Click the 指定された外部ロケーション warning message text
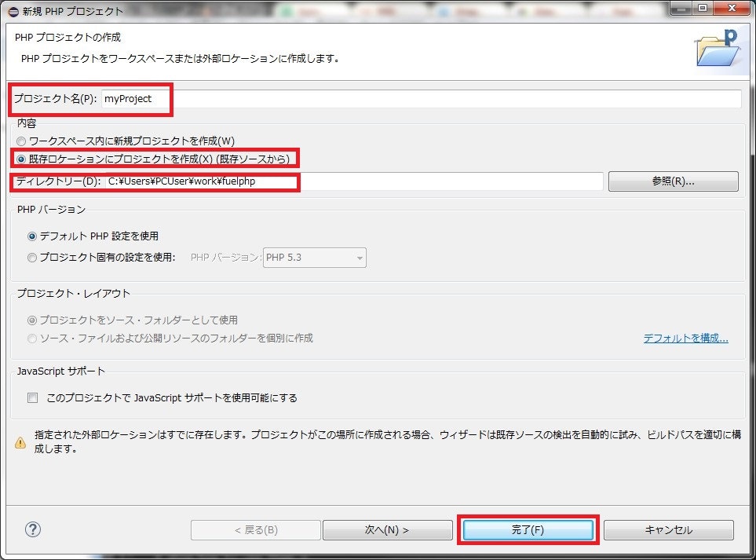Screen dimensions: 756x560 (388, 442)
